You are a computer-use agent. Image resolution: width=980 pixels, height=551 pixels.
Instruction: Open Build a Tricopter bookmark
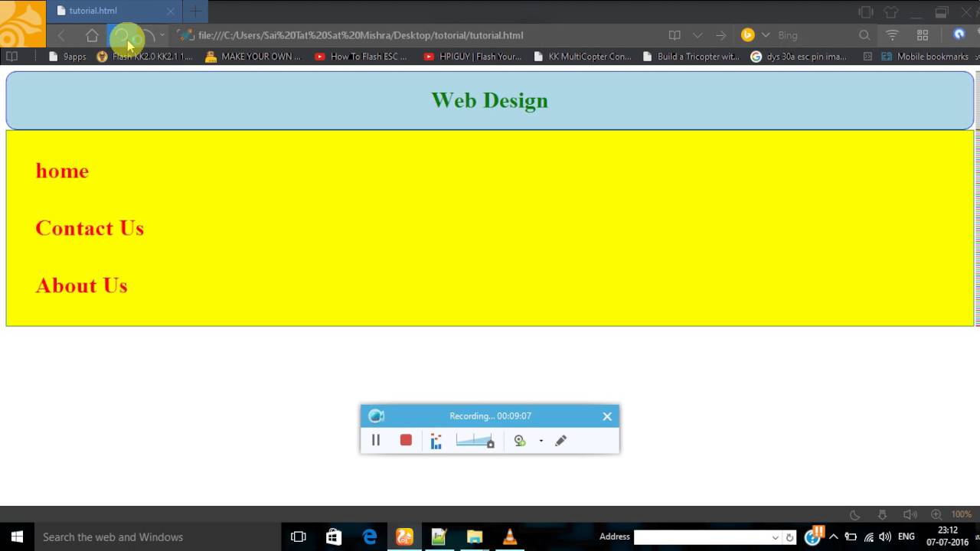tap(691, 57)
